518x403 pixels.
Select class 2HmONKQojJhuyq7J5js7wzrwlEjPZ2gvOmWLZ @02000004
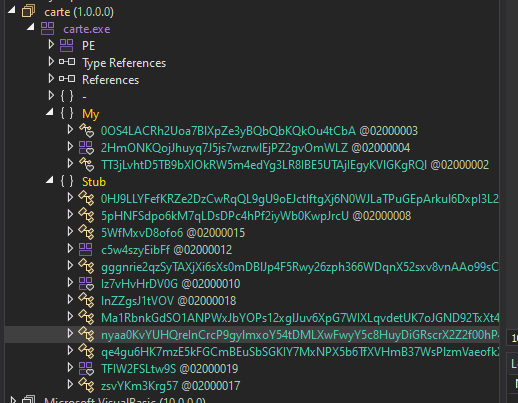[x=255, y=148]
